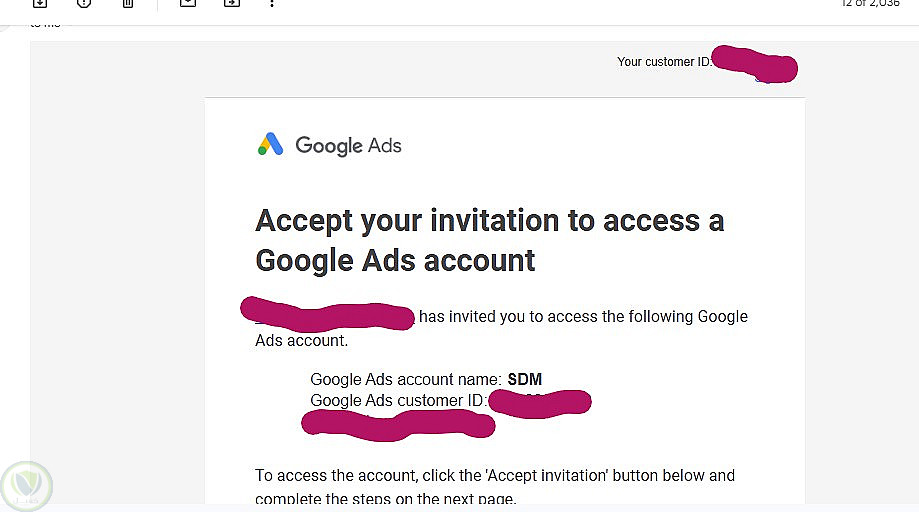Select the 'Your customer ID:' label
This screenshot has width=919, height=512.
[x=663, y=62]
